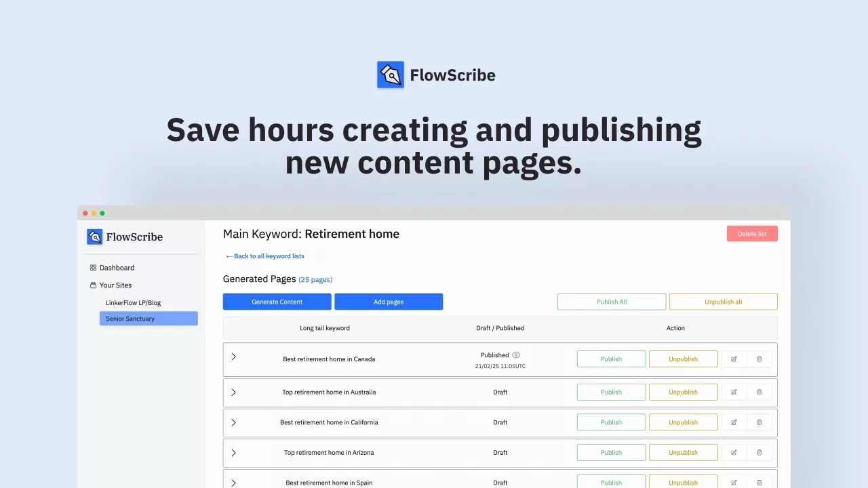Click trash icon for Canada retirement row
This screenshot has height=488, width=868.
(759, 359)
